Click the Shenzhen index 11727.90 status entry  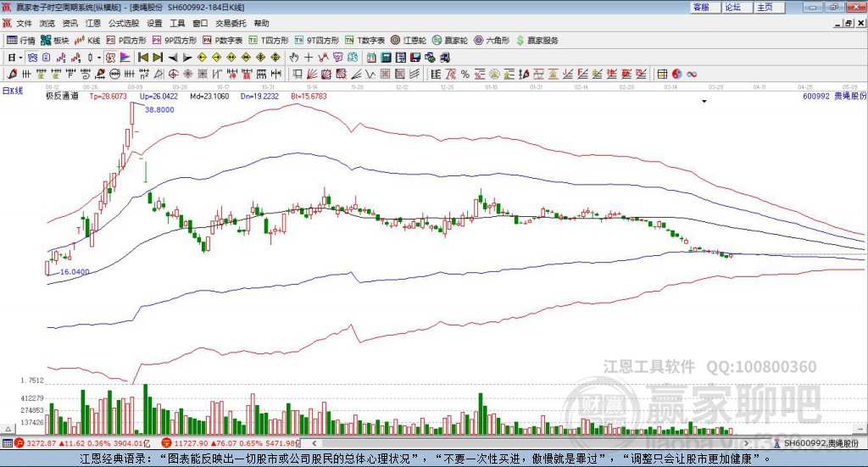231,443
